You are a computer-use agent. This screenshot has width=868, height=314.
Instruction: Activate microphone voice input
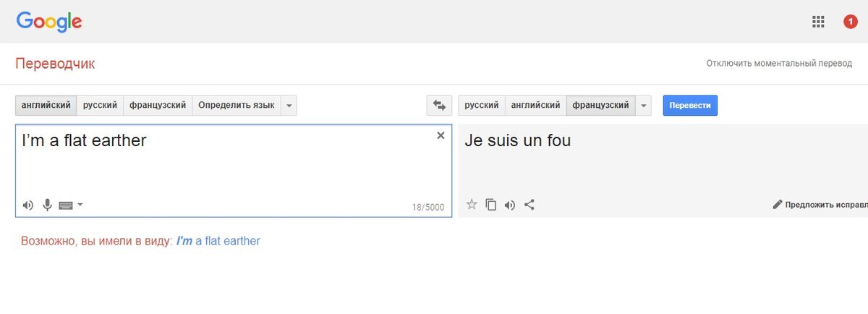(x=47, y=205)
